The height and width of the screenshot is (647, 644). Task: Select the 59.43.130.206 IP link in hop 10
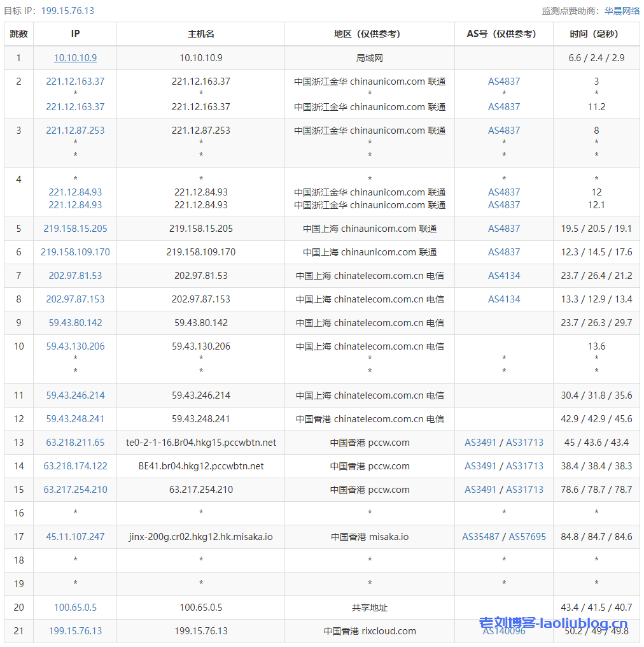coord(75,346)
